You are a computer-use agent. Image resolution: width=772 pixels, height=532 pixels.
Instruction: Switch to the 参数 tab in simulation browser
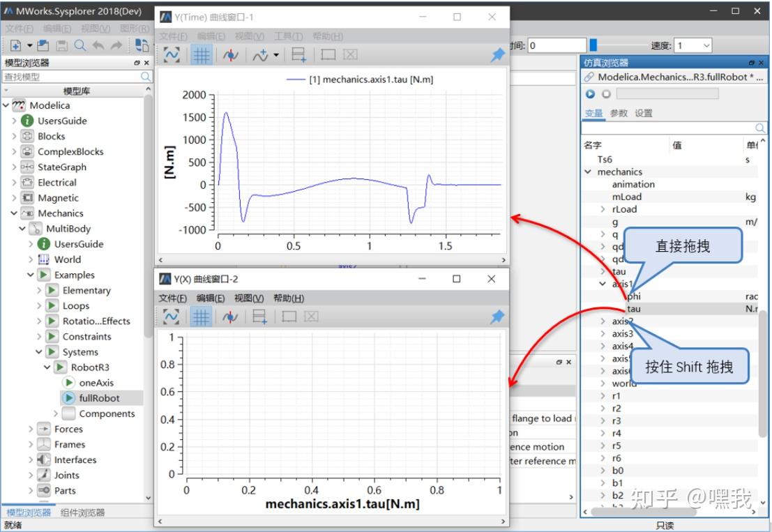(x=619, y=113)
